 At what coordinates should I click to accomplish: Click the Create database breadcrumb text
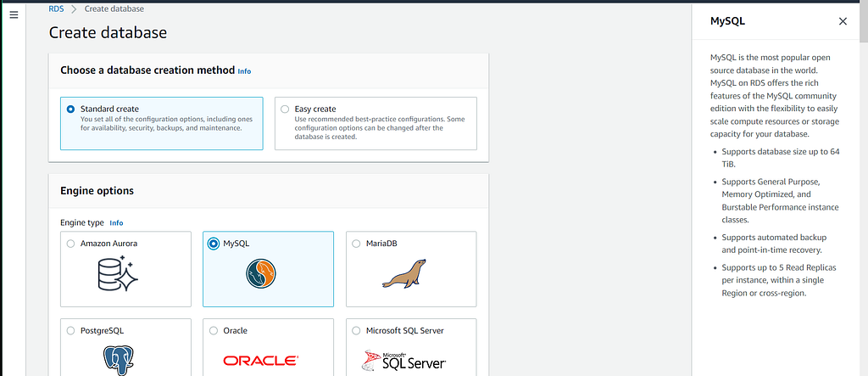coord(114,8)
